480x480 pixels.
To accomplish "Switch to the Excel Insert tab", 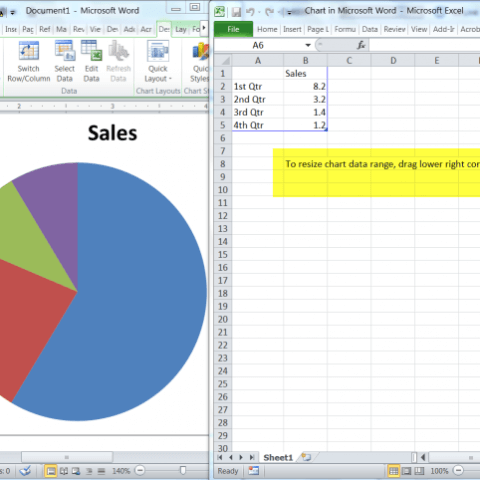I will click(292, 29).
